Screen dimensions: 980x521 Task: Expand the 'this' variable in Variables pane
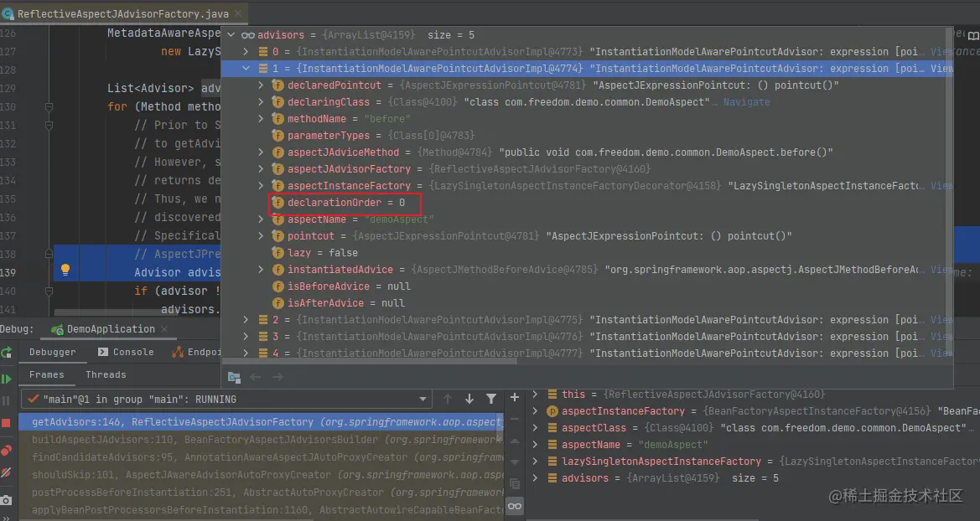pyautogui.click(x=535, y=395)
